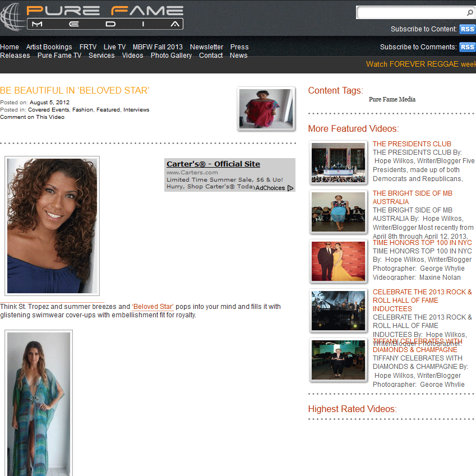The height and width of the screenshot is (476, 476).
Task: Open MBFW Fall 2013 menu item
Action: 158,47
